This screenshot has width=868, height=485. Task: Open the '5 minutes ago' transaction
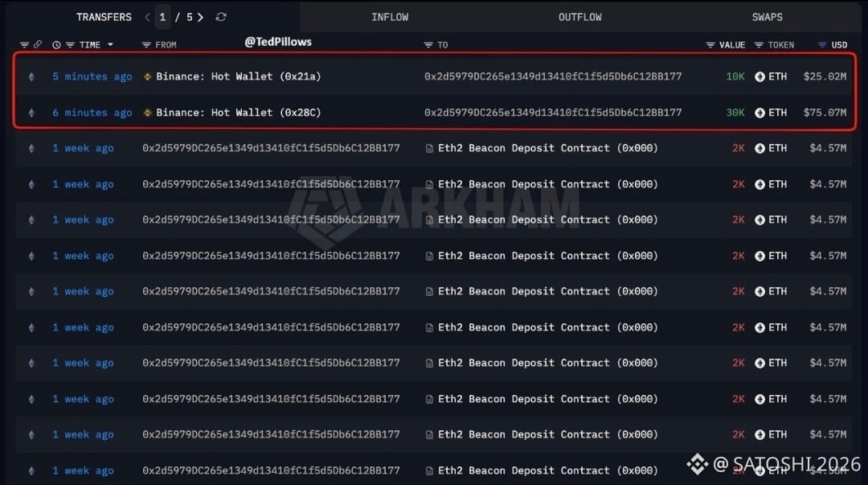point(92,76)
